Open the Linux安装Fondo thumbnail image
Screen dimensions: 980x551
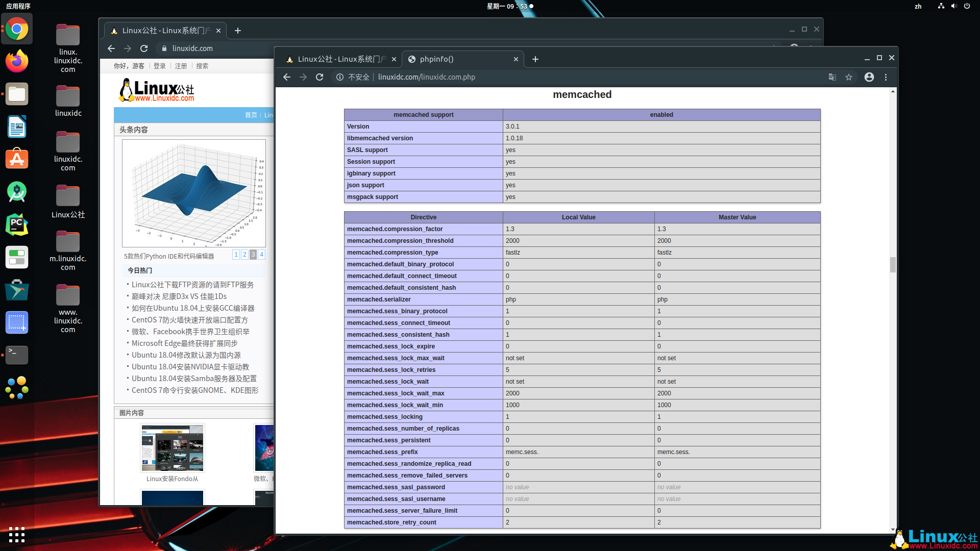[173, 447]
